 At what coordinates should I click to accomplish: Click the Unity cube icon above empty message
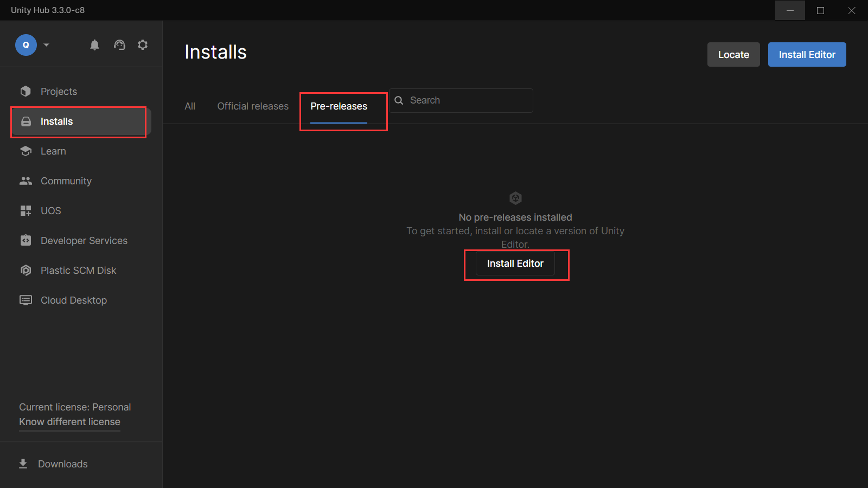pyautogui.click(x=515, y=198)
